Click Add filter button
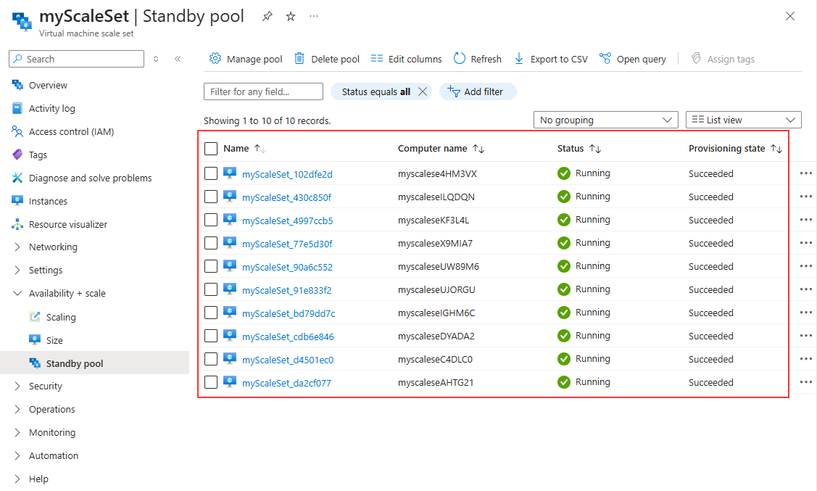817x491 pixels. (x=478, y=92)
